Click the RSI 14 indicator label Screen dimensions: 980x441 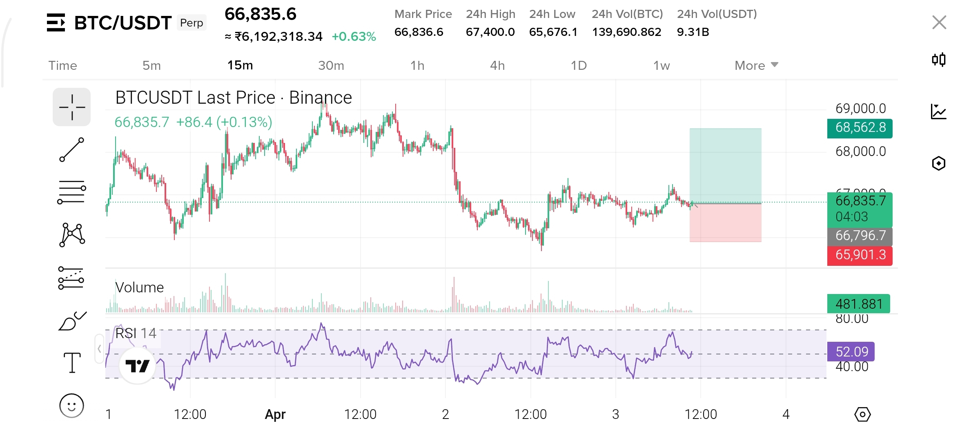tap(136, 333)
